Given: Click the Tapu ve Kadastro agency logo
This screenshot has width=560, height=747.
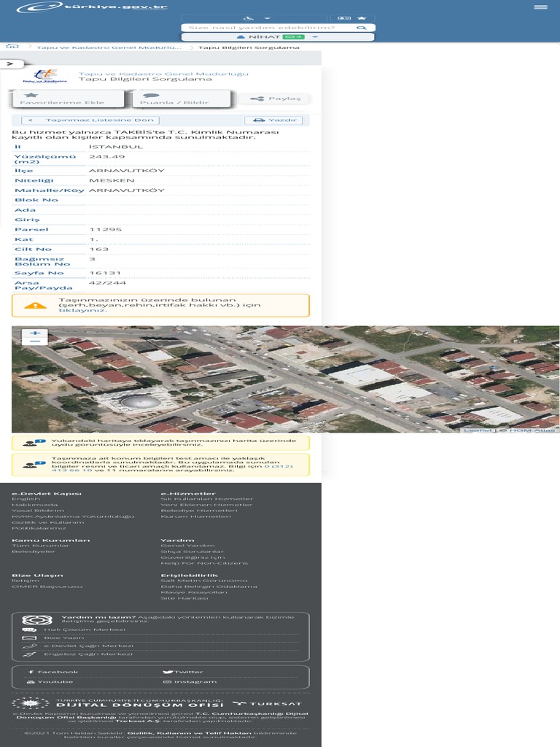Looking at the screenshot, I should pos(44,76).
